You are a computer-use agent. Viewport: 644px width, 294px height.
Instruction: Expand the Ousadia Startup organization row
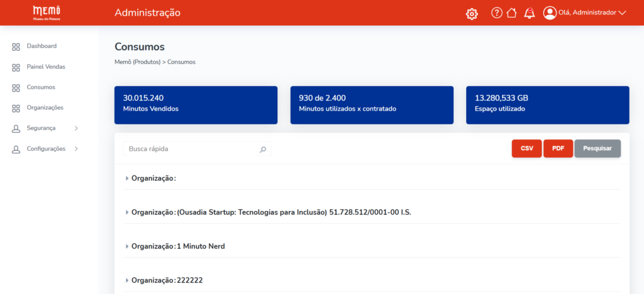127,212
